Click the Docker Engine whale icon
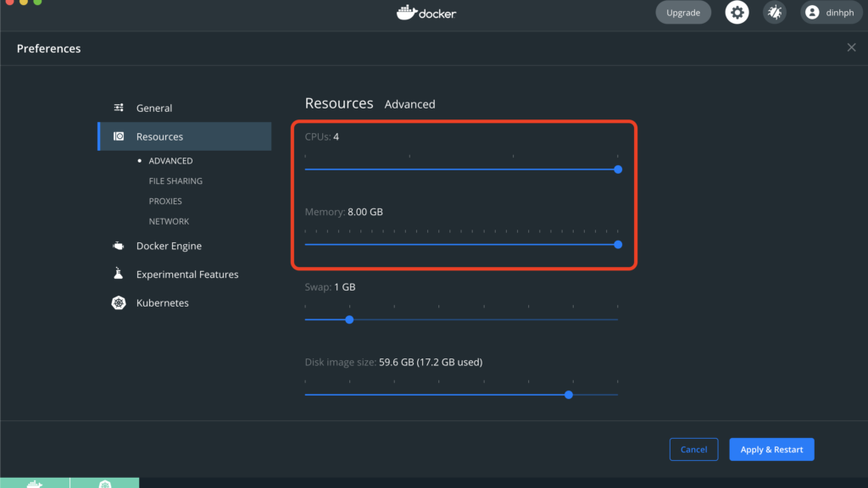Screen dimensions: 868x488 (x=117, y=246)
